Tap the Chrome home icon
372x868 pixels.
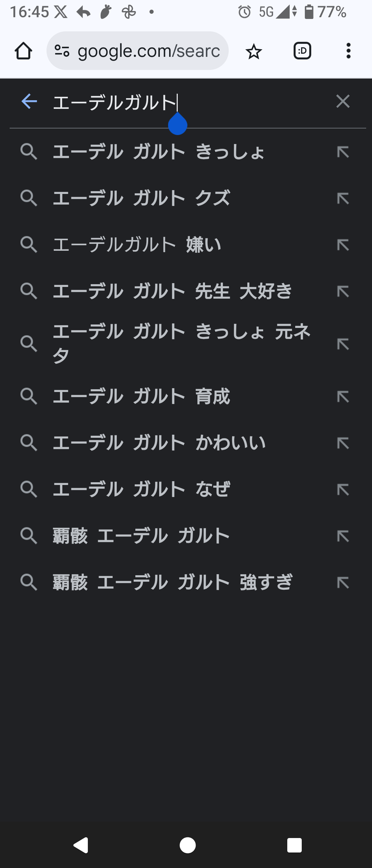tap(23, 51)
